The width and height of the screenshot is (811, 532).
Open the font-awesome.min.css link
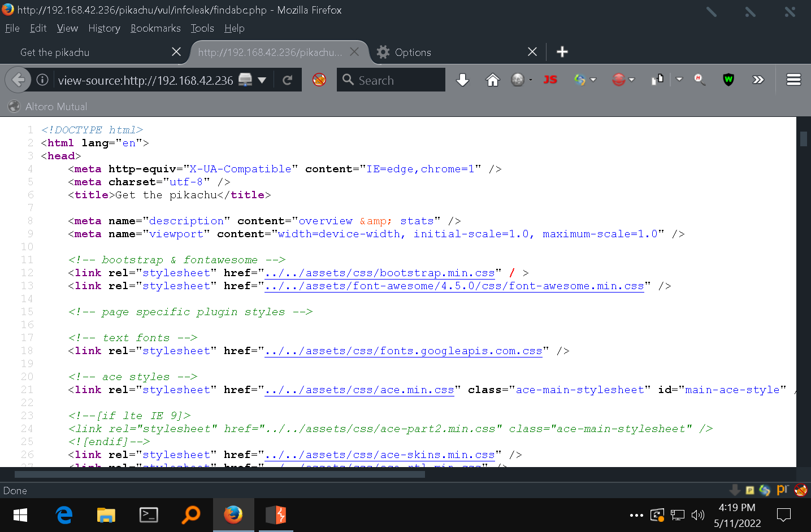tap(454, 286)
